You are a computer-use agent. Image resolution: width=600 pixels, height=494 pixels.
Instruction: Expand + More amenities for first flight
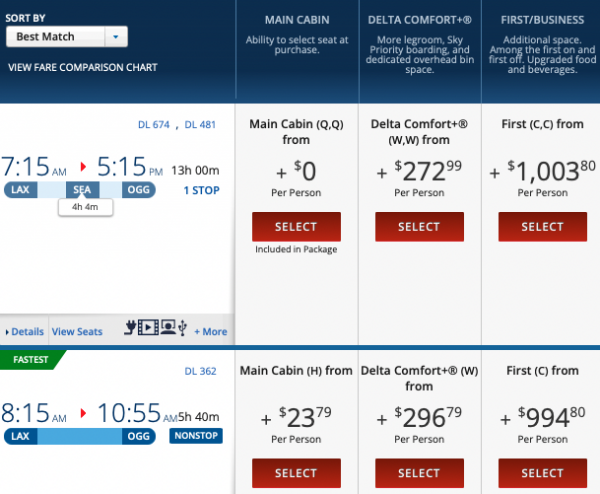pos(210,331)
